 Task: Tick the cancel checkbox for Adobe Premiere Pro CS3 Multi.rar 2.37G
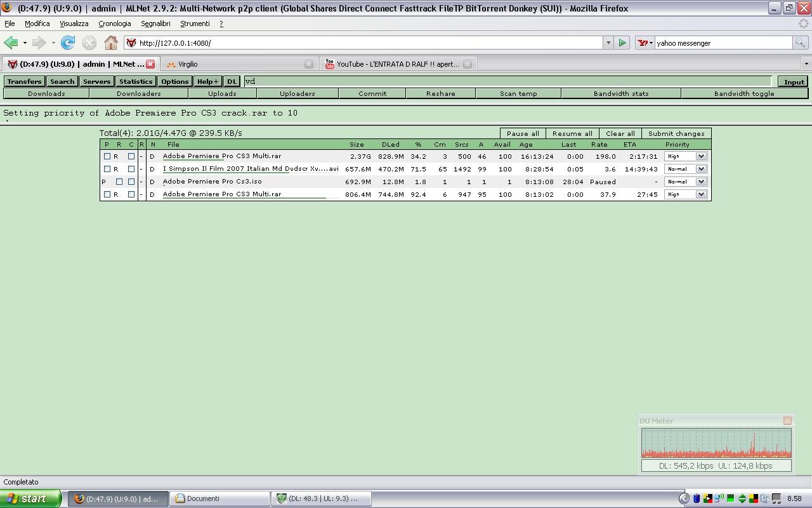pos(131,156)
